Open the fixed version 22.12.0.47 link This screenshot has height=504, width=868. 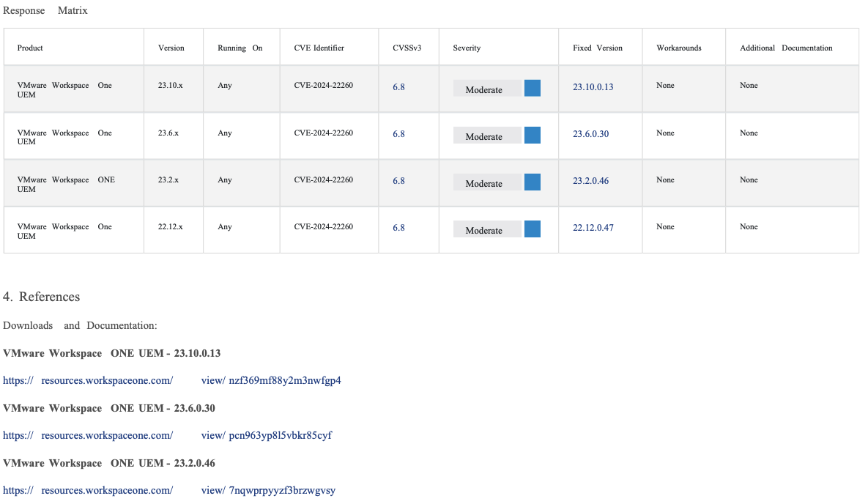pyautogui.click(x=593, y=228)
